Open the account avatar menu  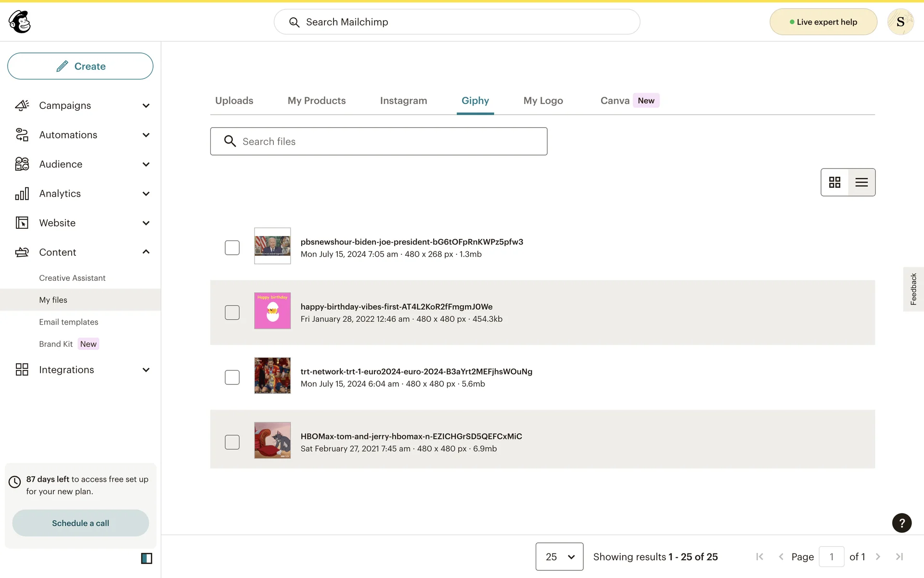[x=900, y=22]
